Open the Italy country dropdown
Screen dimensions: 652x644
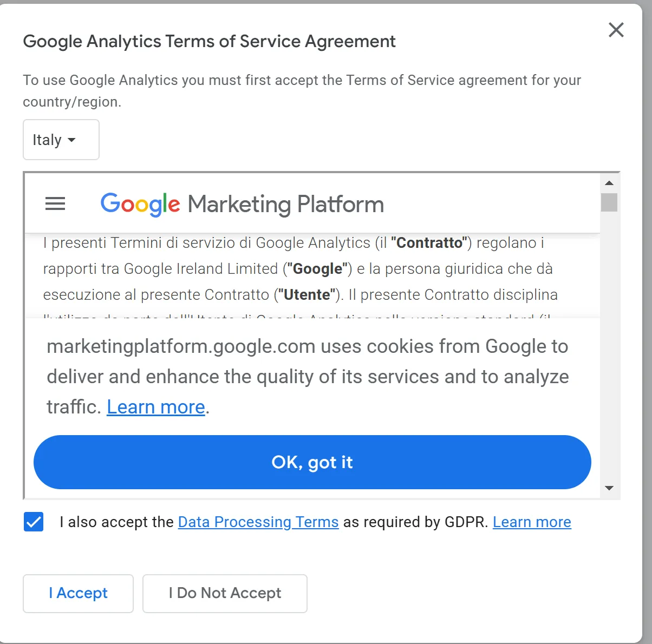(x=61, y=140)
